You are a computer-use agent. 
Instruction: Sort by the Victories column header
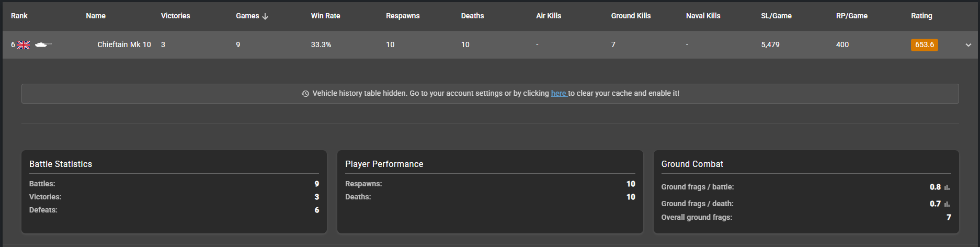point(175,16)
